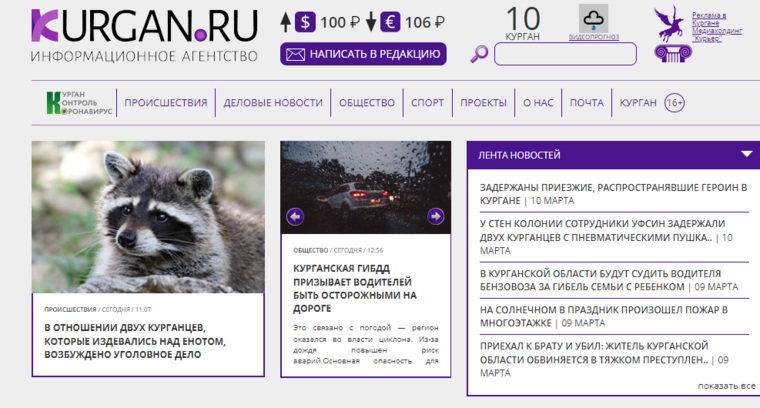Open the Курган Контроль Коронавирус logo link

[x=79, y=103]
